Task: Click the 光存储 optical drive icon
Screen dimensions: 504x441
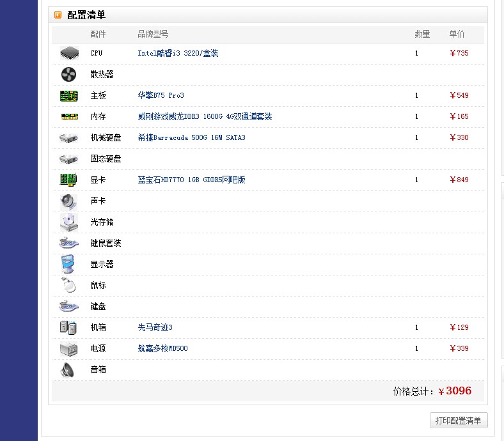Action: (69, 222)
